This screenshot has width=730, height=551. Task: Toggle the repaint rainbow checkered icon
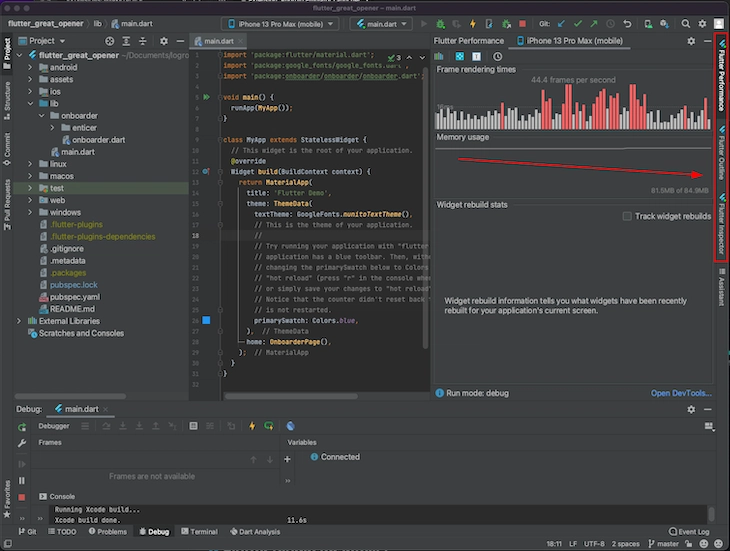pyautogui.click(x=460, y=56)
